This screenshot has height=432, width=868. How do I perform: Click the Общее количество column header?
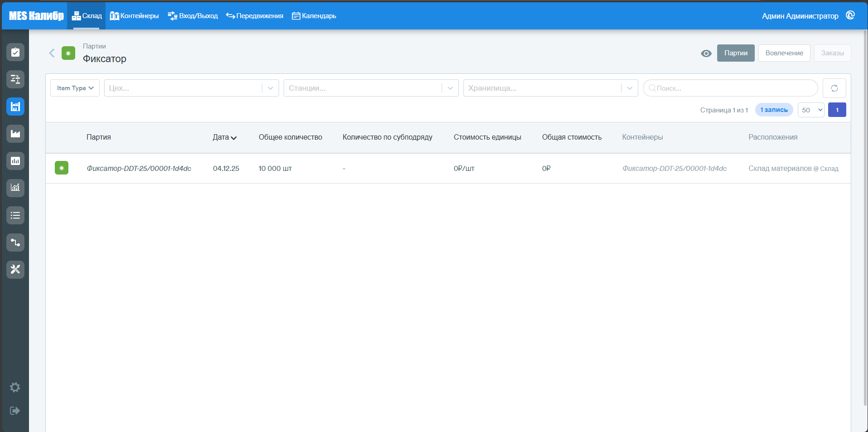click(290, 137)
